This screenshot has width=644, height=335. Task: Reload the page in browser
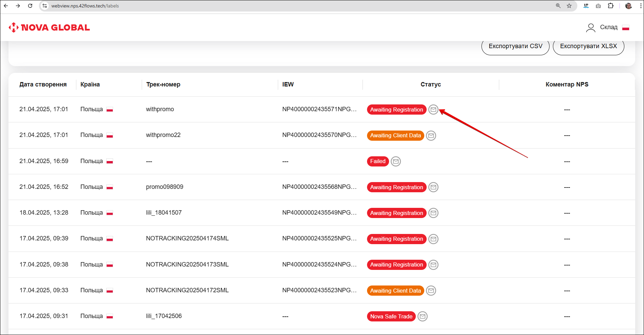(x=30, y=6)
